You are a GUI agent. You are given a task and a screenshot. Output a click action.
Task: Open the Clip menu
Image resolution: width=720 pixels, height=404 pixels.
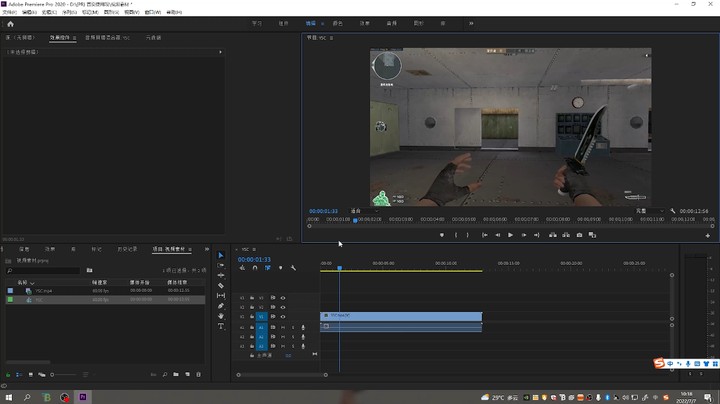[x=49, y=12]
